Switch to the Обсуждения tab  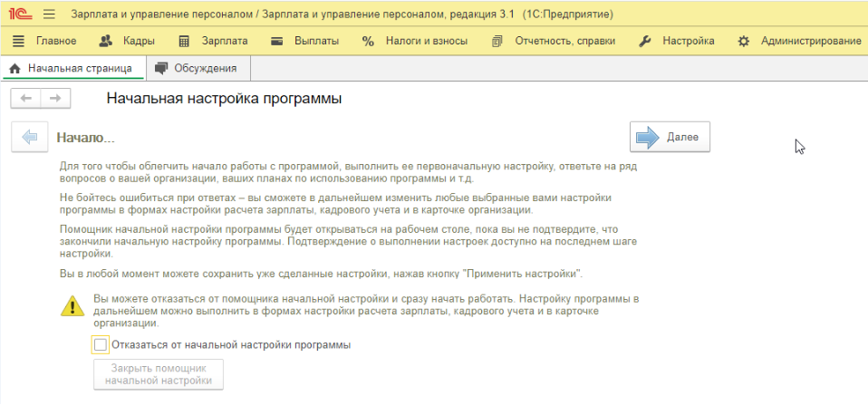pyautogui.click(x=197, y=68)
